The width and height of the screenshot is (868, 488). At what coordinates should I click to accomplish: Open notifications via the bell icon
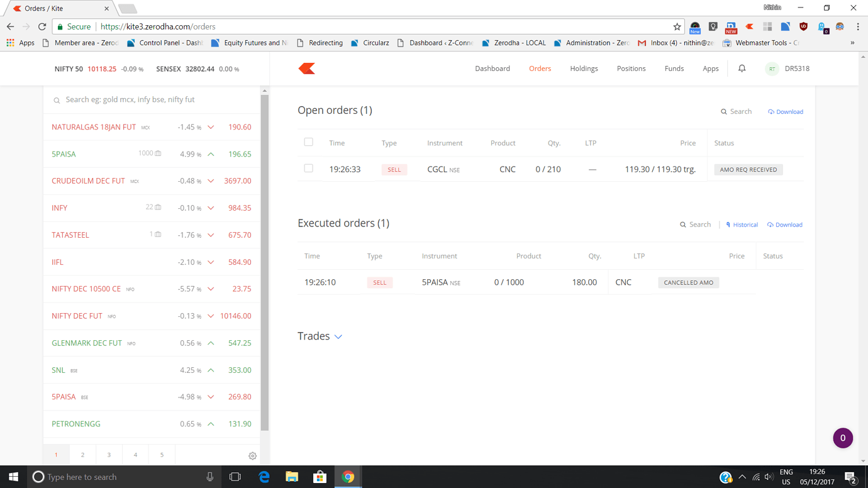pyautogui.click(x=742, y=68)
